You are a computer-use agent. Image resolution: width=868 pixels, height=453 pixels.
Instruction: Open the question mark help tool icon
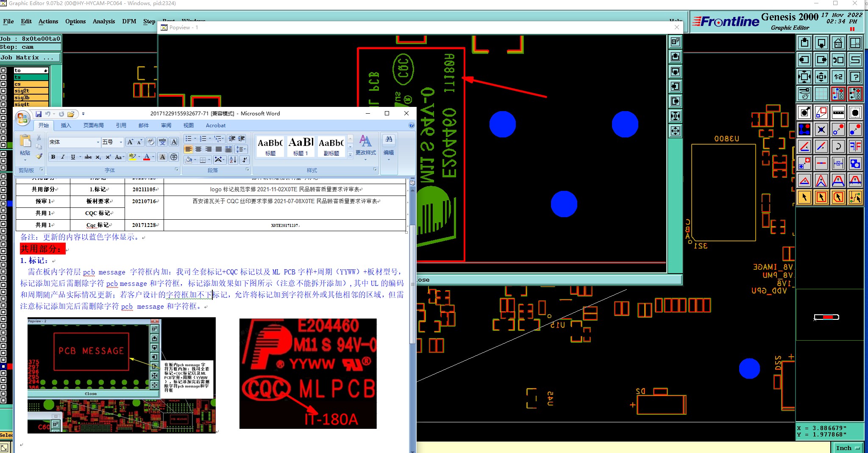click(855, 77)
